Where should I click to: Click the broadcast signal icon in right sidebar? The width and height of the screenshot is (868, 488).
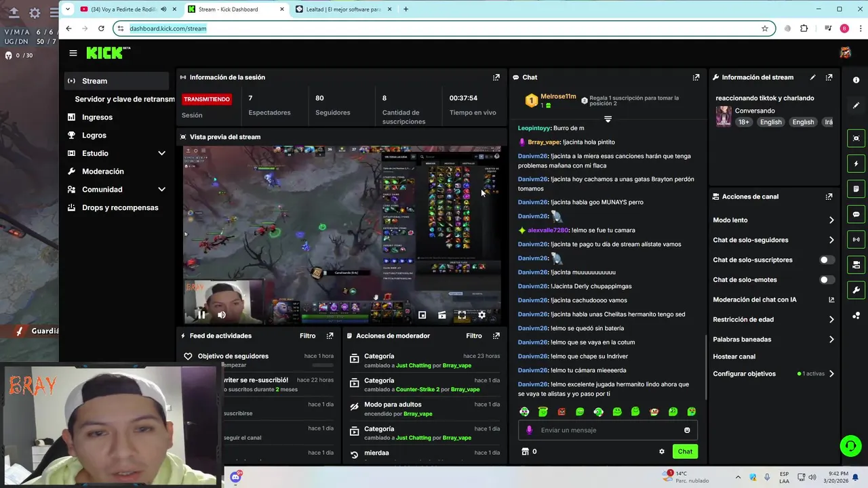[856, 239]
